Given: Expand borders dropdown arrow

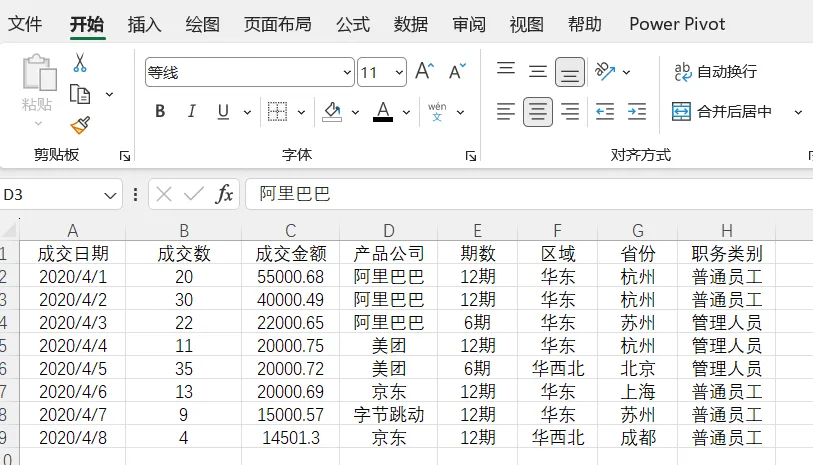Looking at the screenshot, I should 301,112.
